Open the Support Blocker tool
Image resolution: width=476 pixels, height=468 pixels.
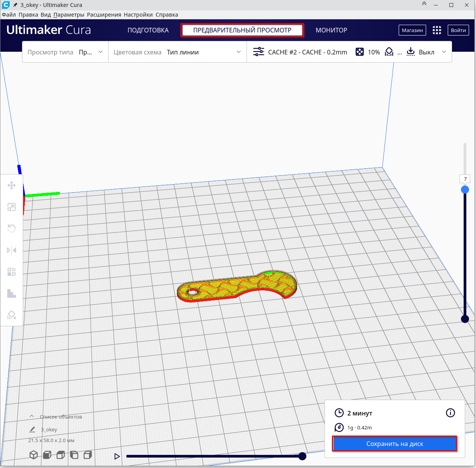pos(12,315)
